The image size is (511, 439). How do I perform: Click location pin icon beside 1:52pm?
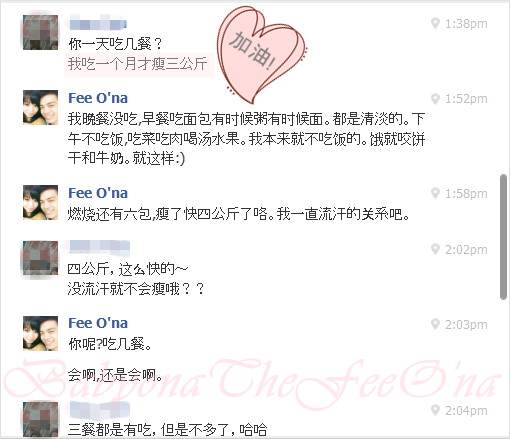coord(435,98)
